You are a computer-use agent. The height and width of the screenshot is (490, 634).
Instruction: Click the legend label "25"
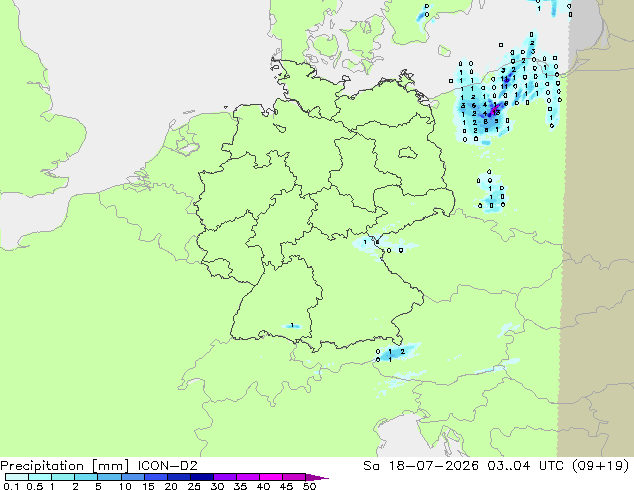click(x=194, y=486)
